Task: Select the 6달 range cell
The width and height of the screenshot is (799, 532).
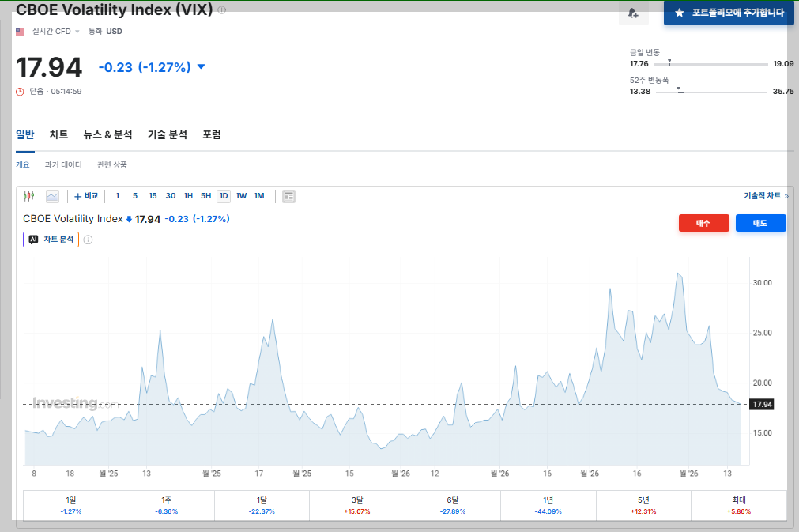Action: 453,505
